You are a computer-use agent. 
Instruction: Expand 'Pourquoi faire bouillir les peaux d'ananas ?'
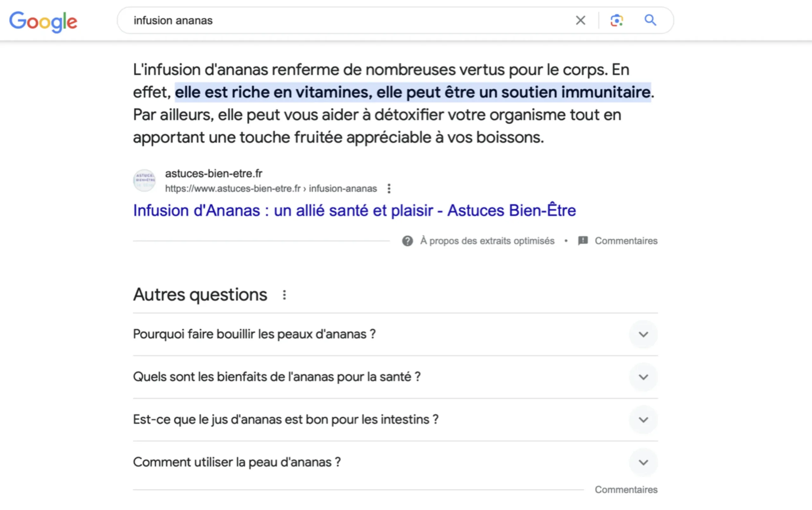pos(643,334)
